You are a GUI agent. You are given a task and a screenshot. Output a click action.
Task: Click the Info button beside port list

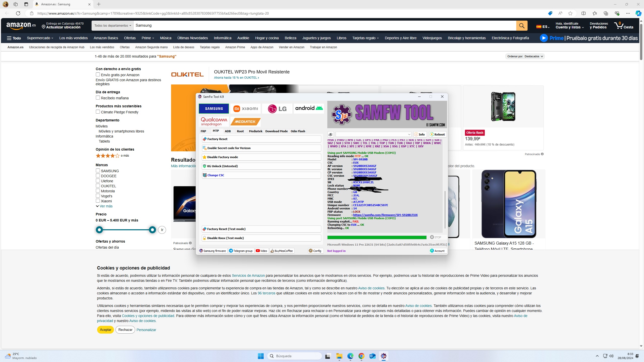click(x=420, y=134)
